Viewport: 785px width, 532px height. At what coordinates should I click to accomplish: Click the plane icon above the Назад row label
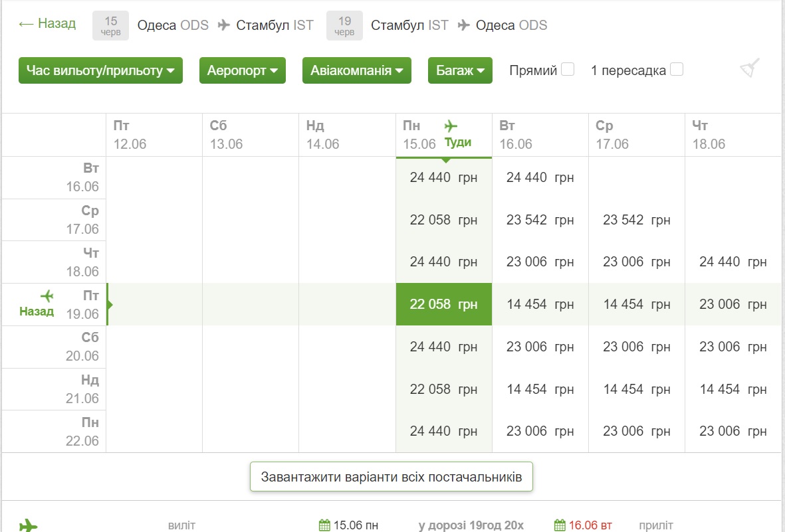pyautogui.click(x=47, y=296)
